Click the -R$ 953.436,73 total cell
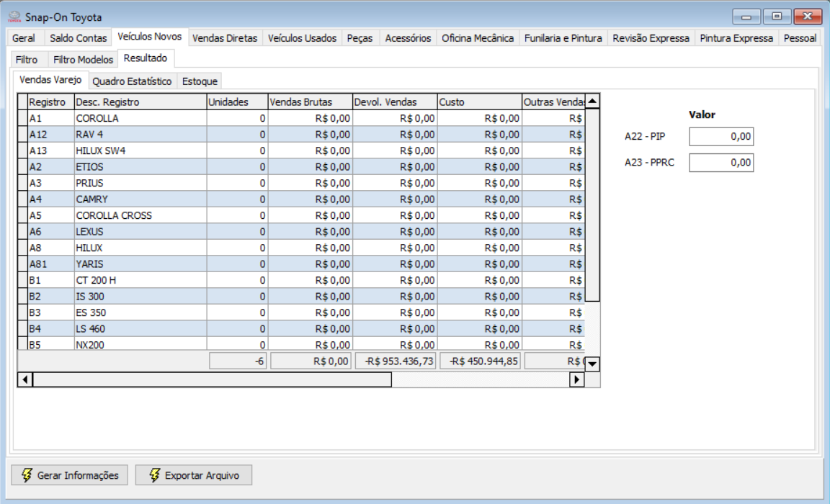Viewport: 830px width, 504px height. [x=396, y=361]
